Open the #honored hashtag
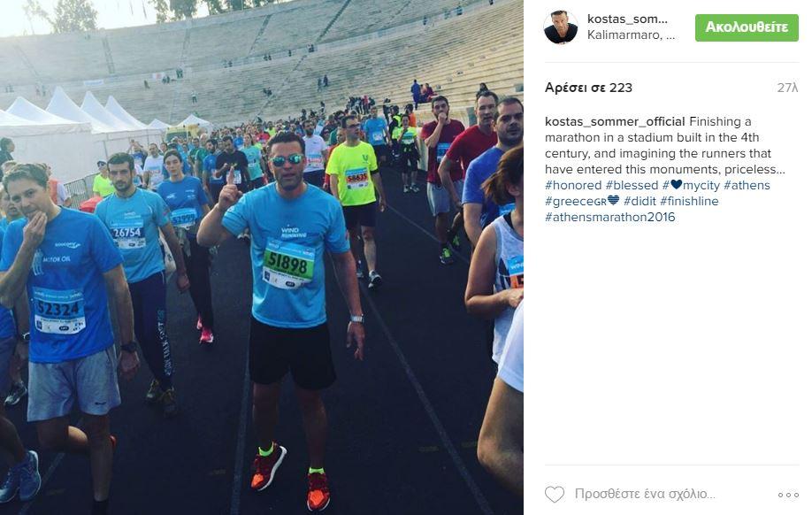Screen dimensions: 812x515 [x=573, y=186]
